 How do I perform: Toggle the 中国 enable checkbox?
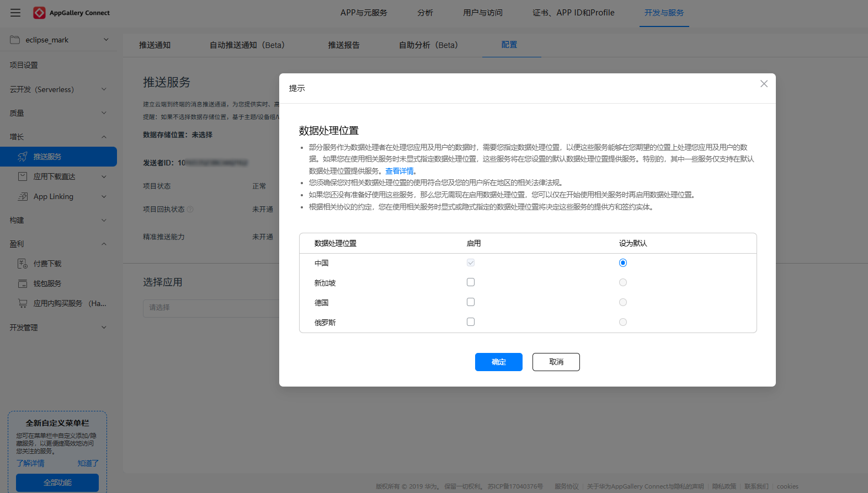[471, 262]
